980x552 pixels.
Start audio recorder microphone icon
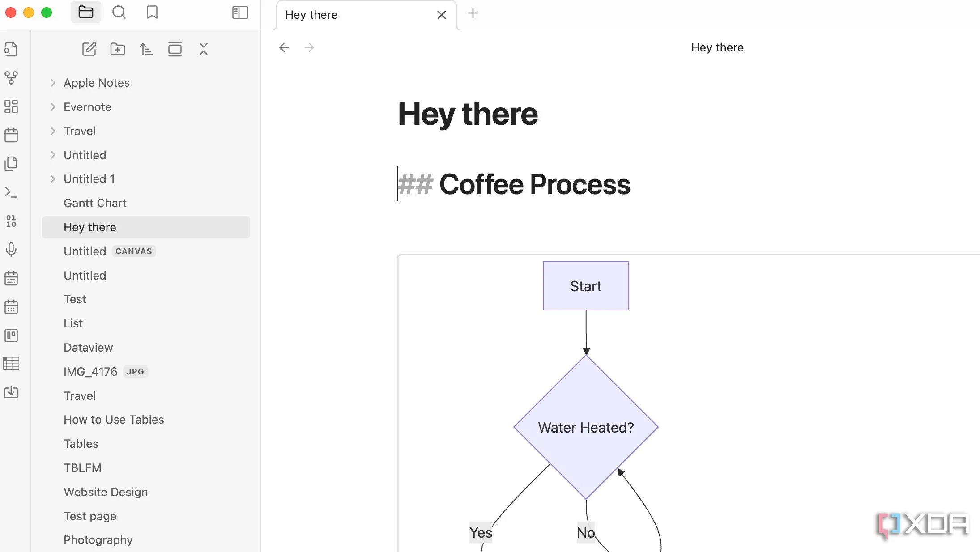coord(11,250)
